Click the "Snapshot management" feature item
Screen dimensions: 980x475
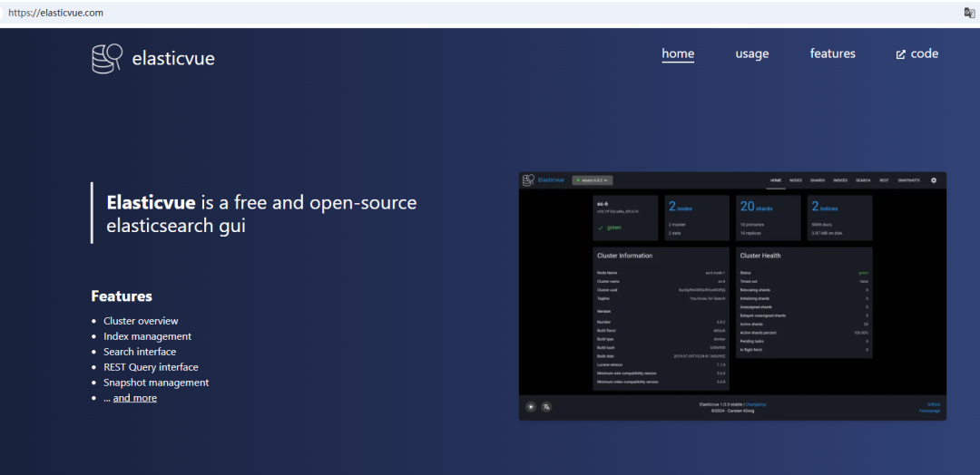pos(156,383)
